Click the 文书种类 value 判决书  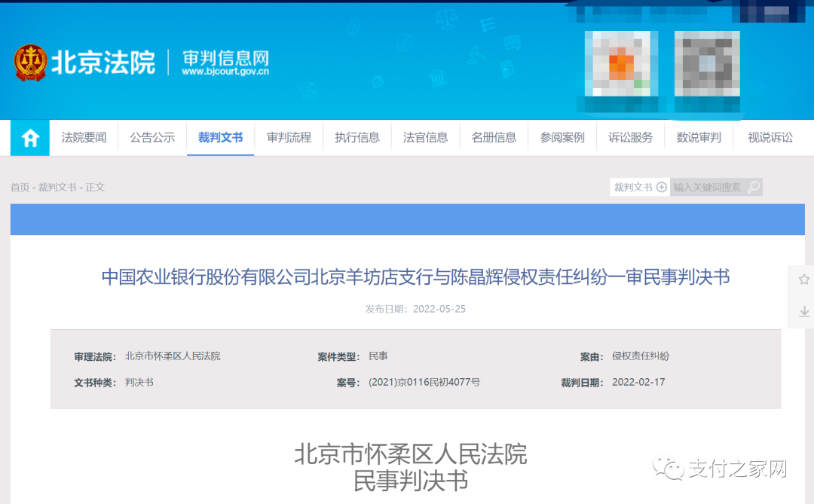pyautogui.click(x=139, y=383)
